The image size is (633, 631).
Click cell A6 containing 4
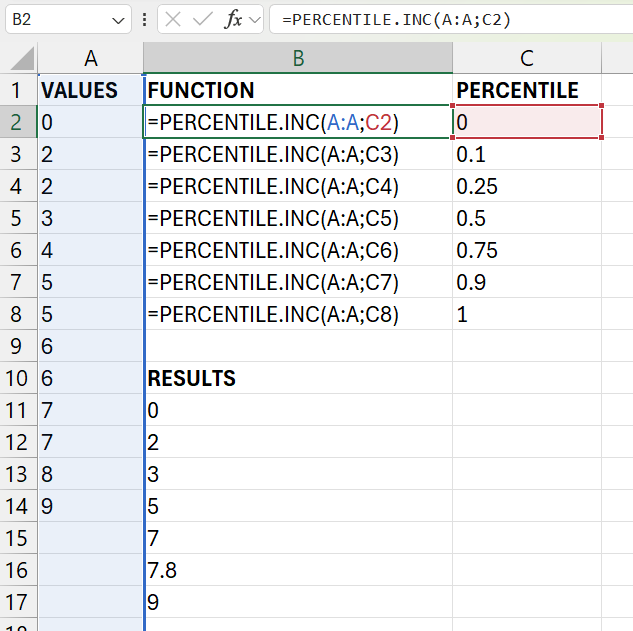[x=90, y=250]
